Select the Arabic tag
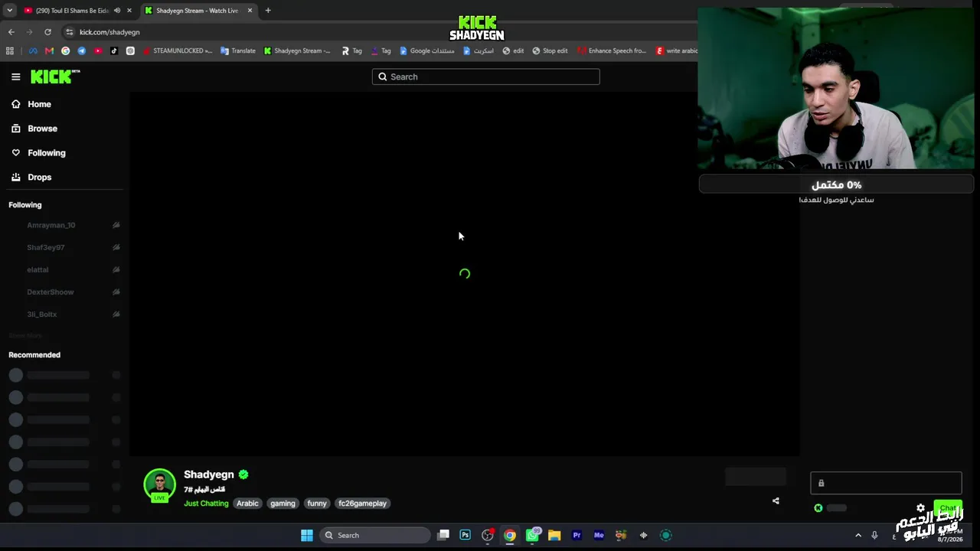The image size is (980, 551). click(247, 504)
